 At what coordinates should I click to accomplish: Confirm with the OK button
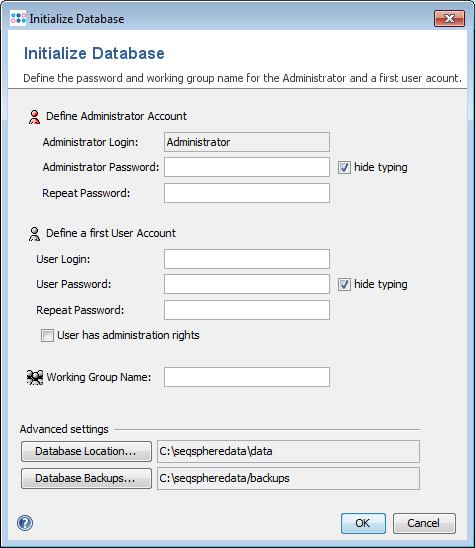pos(363,523)
